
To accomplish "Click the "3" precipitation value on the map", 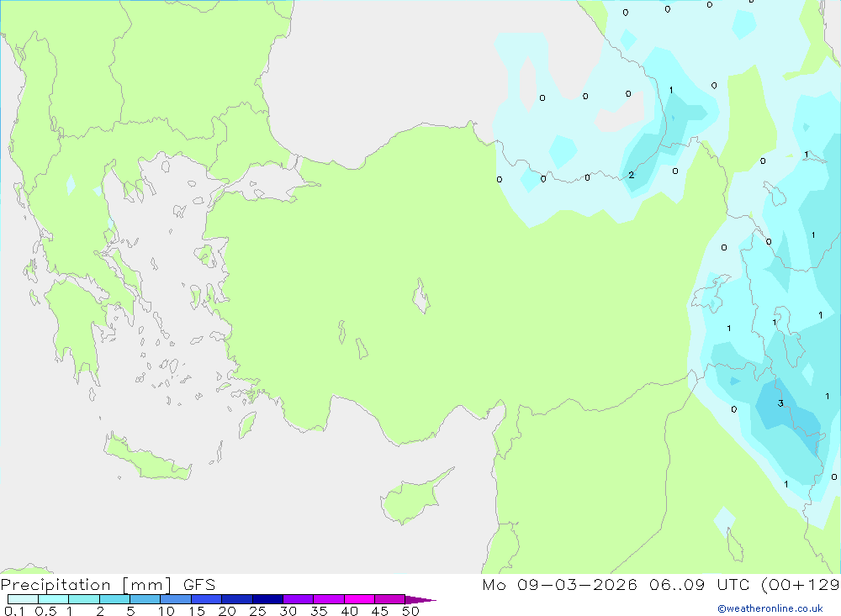I will pyautogui.click(x=780, y=403).
